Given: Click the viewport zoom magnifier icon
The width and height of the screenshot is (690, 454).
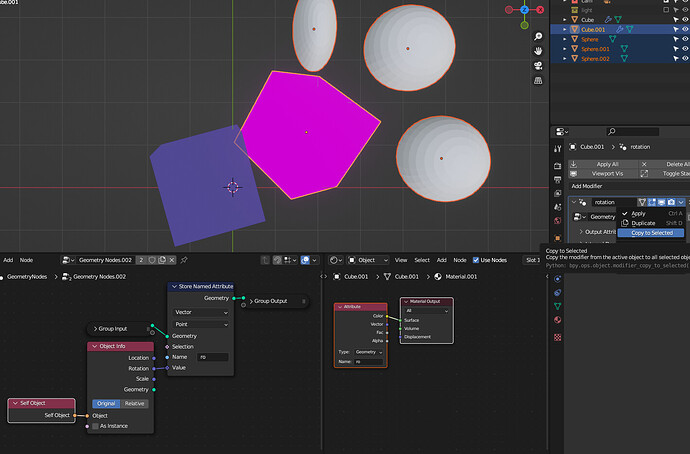Looking at the screenshot, I should (538, 37).
